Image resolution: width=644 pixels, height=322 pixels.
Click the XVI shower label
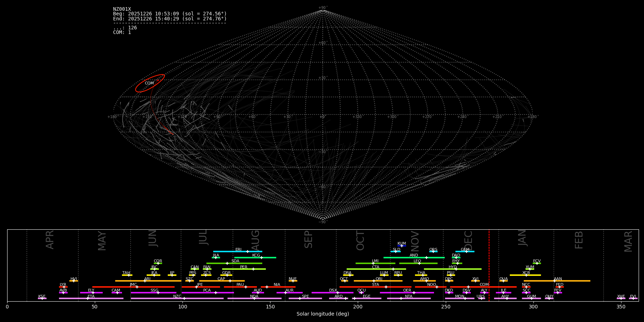475,279
